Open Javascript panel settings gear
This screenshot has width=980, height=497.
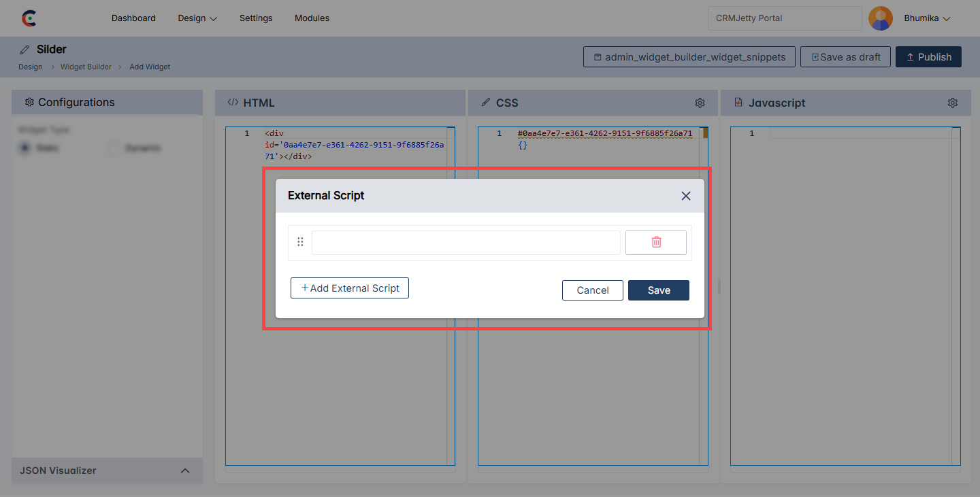click(x=952, y=103)
